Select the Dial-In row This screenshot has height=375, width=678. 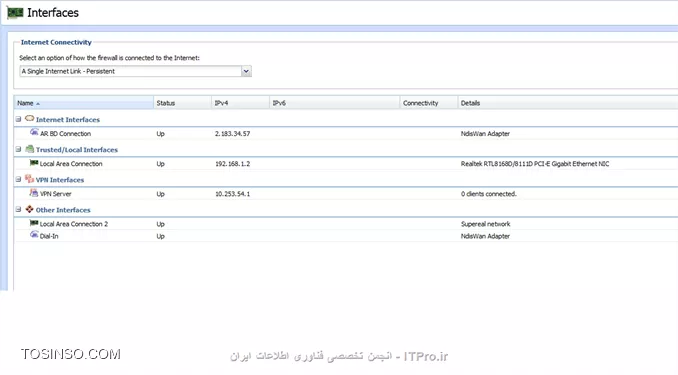pos(346,236)
